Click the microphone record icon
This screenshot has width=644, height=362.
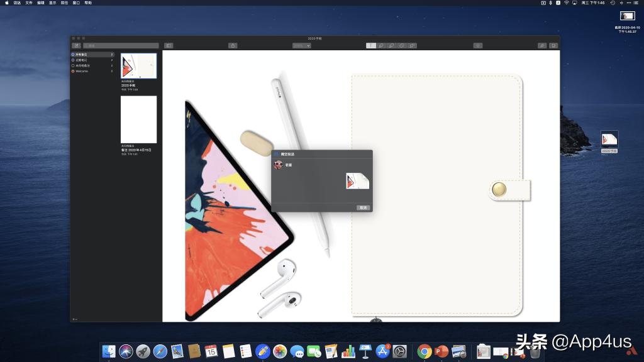(x=478, y=45)
